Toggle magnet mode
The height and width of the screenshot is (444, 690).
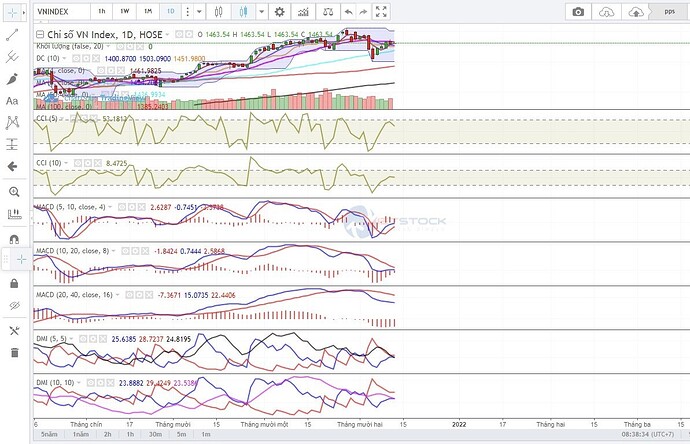14,239
